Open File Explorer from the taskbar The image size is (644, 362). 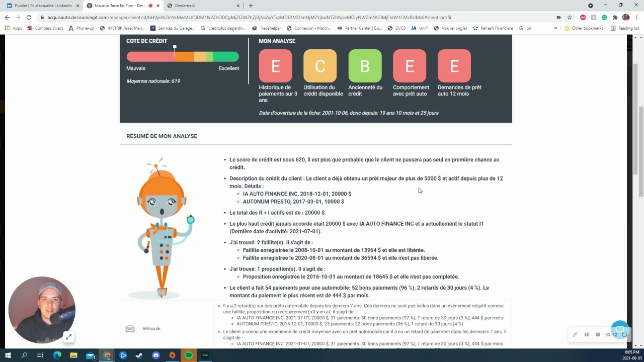pos(73,355)
